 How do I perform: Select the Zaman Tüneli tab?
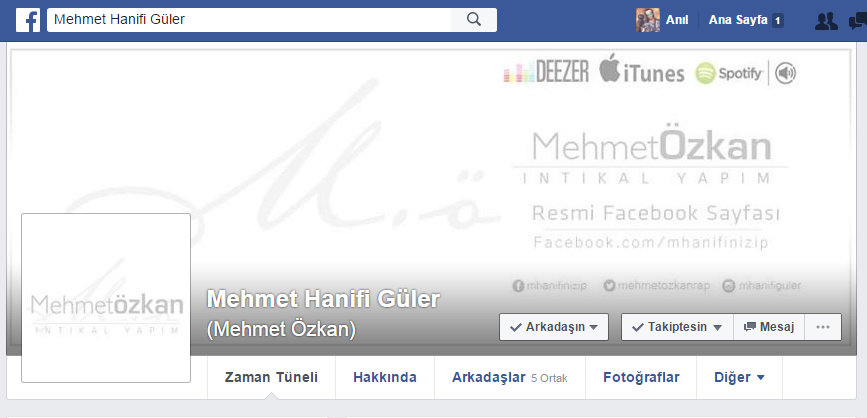click(x=271, y=378)
